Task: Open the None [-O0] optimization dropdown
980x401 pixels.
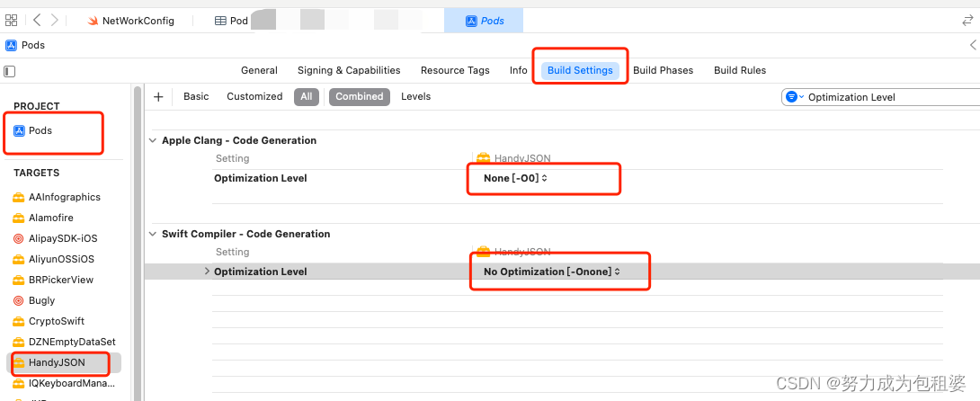Action: click(x=516, y=178)
